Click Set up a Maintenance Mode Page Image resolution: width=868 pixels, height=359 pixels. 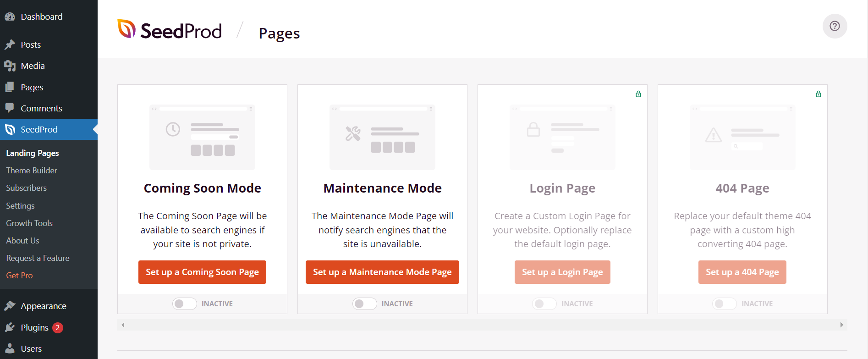(382, 272)
